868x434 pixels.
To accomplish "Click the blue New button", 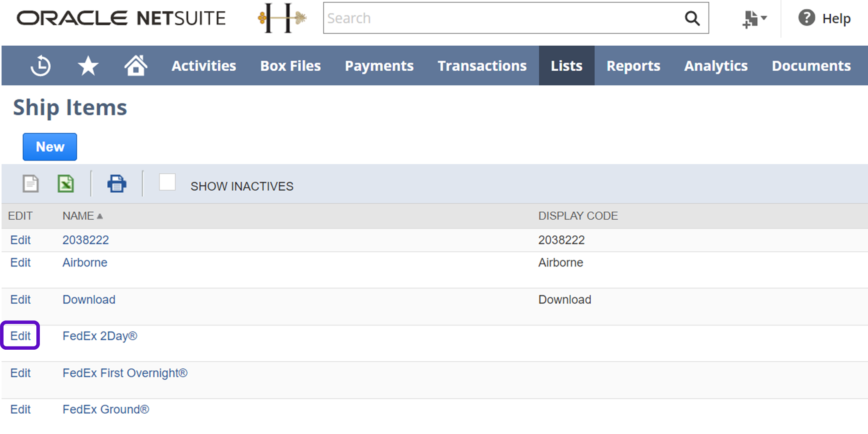I will 50,147.
